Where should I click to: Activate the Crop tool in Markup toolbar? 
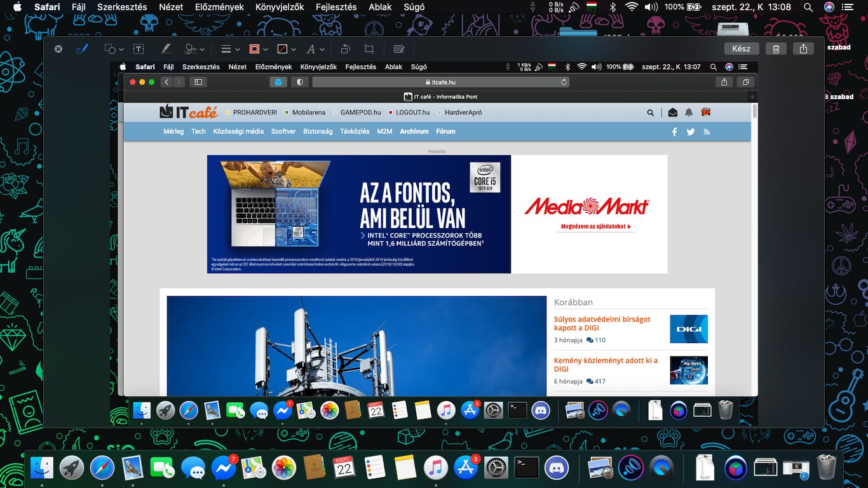pyautogui.click(x=369, y=49)
